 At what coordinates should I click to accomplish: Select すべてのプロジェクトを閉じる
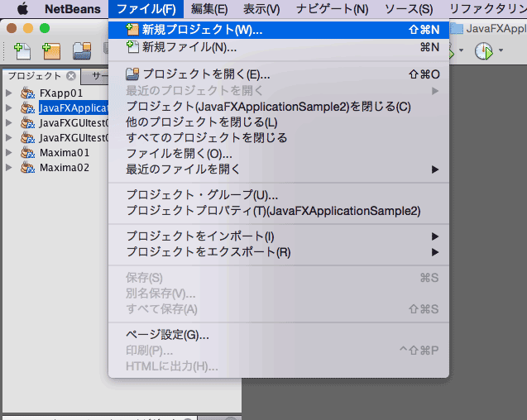tap(279, 138)
